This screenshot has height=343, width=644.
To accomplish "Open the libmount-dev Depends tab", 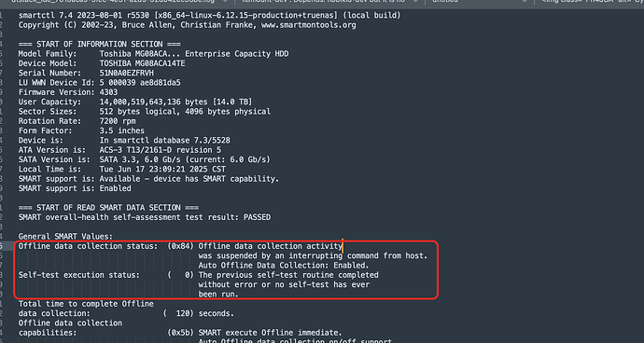I will tap(323, 1).
